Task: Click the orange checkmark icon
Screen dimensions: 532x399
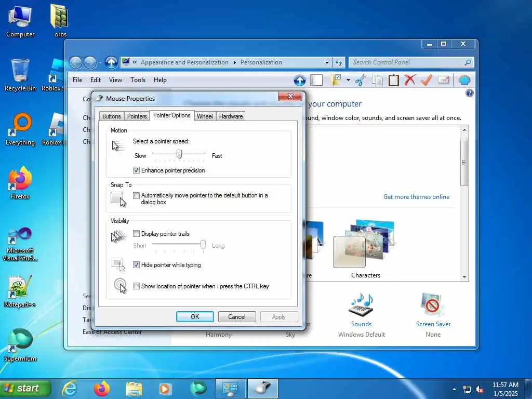Action: [x=426, y=80]
